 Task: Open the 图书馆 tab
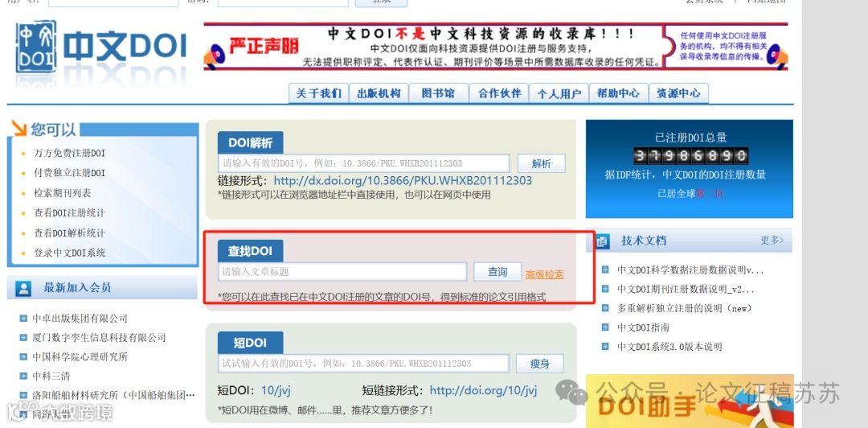439,93
